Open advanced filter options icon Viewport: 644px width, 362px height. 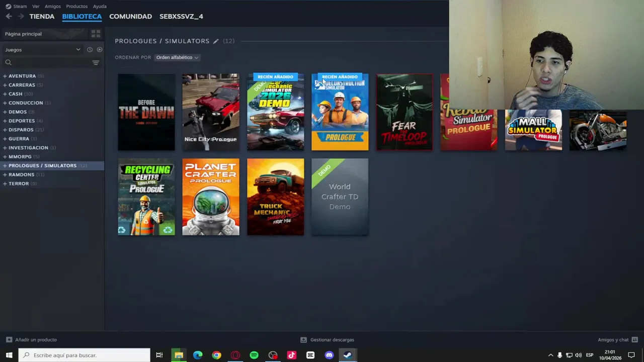coord(96,62)
